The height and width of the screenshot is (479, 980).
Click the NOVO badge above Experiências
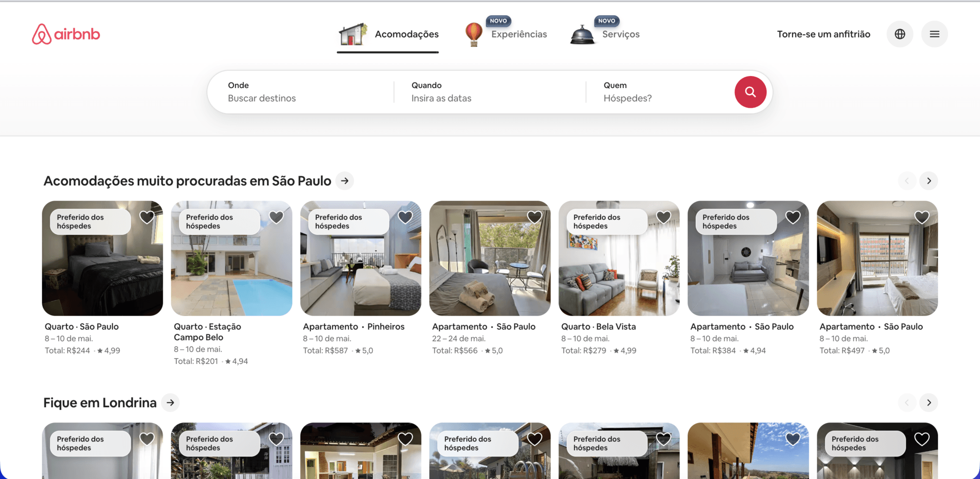499,21
